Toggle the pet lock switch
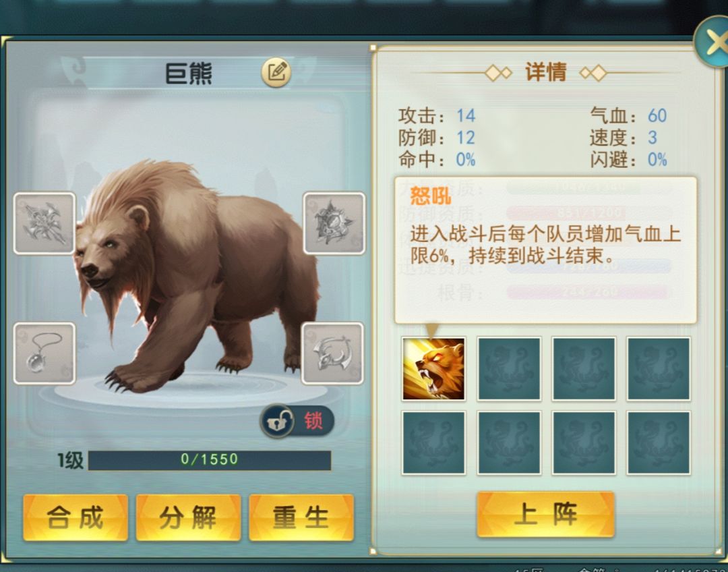The height and width of the screenshot is (572, 728). 297,422
